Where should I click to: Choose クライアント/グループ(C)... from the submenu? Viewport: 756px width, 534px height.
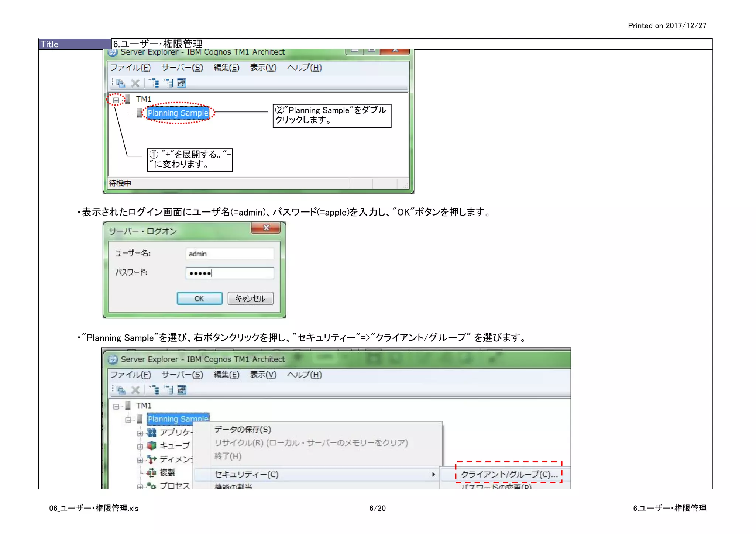pos(509,474)
